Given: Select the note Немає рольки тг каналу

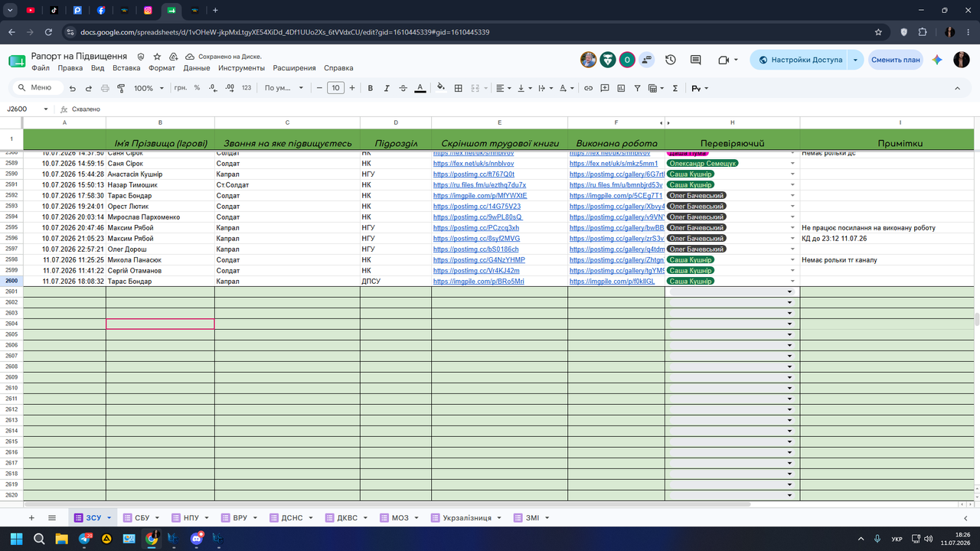Looking at the screenshot, I should (x=887, y=260).
